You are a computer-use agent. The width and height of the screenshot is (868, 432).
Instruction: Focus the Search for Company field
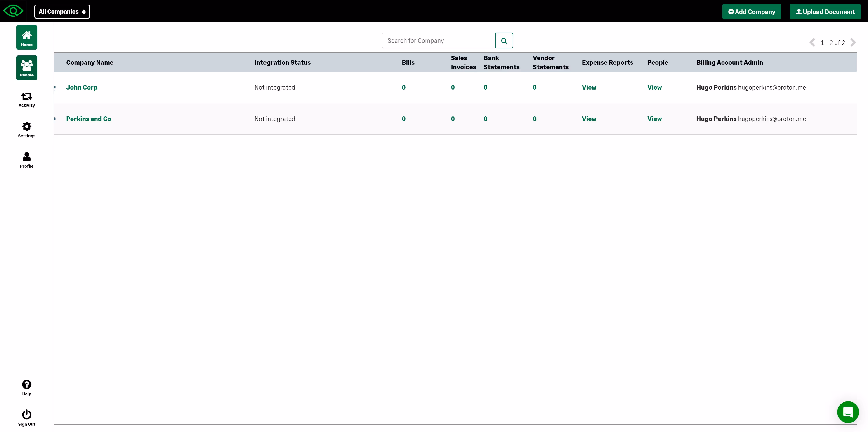click(x=438, y=41)
